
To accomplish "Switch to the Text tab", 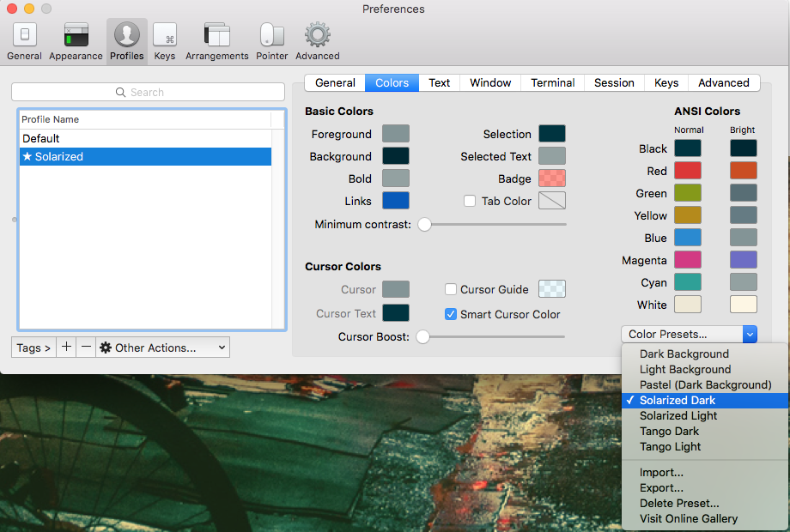I will click(440, 83).
